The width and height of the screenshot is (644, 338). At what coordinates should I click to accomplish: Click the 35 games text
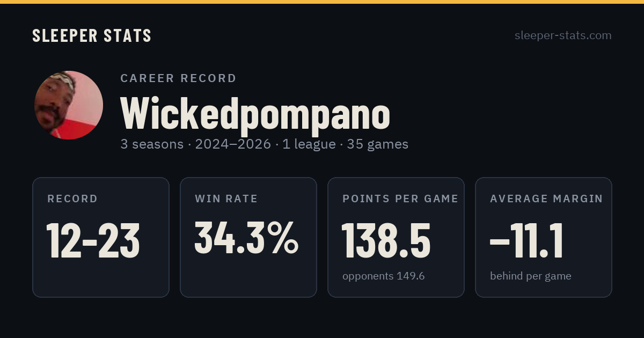378,144
